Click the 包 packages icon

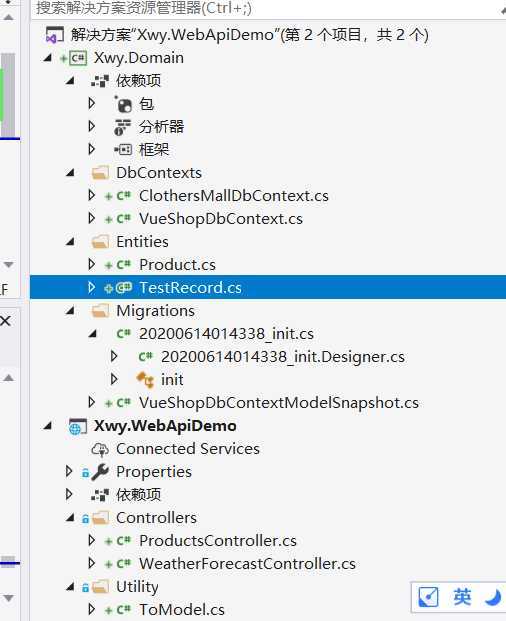coord(124,104)
